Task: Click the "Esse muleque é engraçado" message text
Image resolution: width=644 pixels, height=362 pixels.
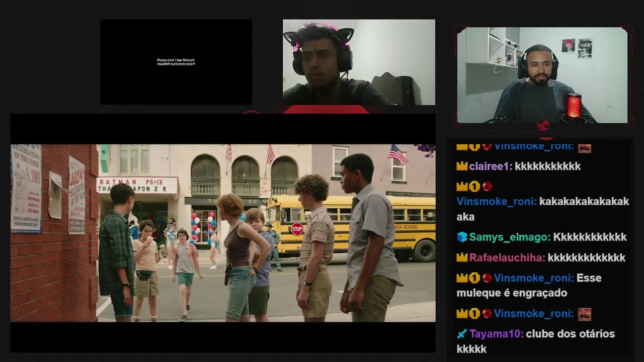Action: (529, 285)
